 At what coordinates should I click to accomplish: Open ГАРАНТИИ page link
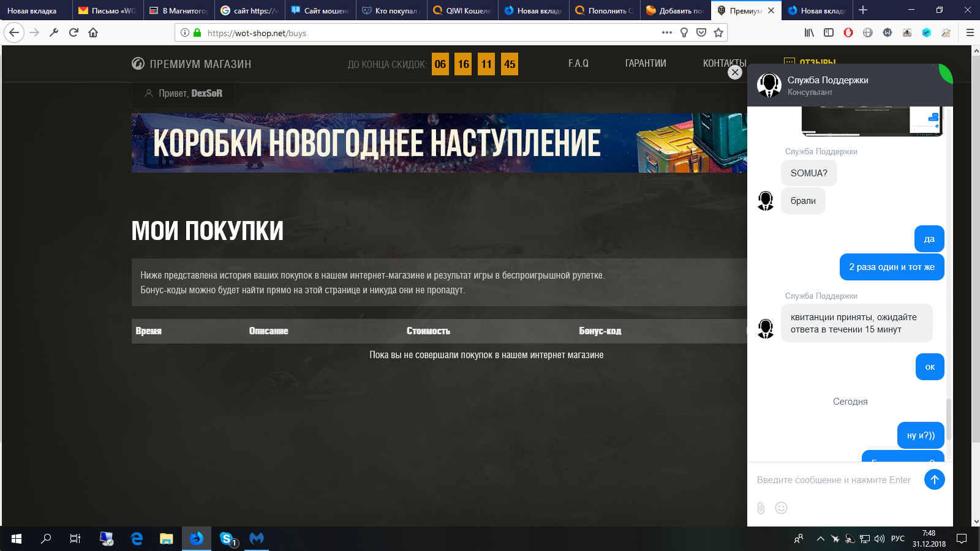(x=646, y=63)
